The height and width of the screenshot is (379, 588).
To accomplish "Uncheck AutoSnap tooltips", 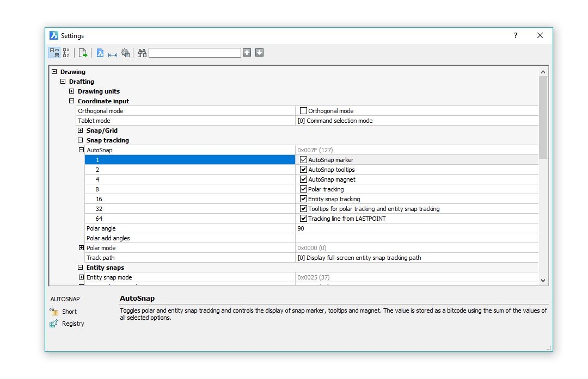I will click(303, 170).
